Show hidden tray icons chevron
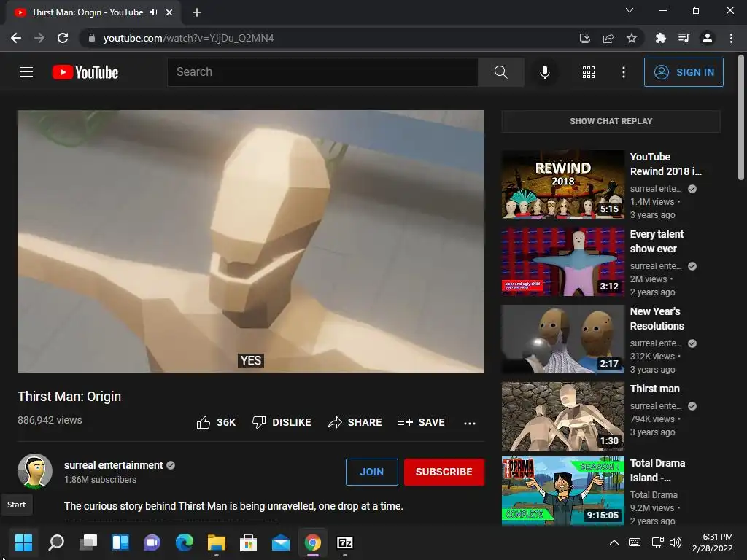 [x=614, y=542]
